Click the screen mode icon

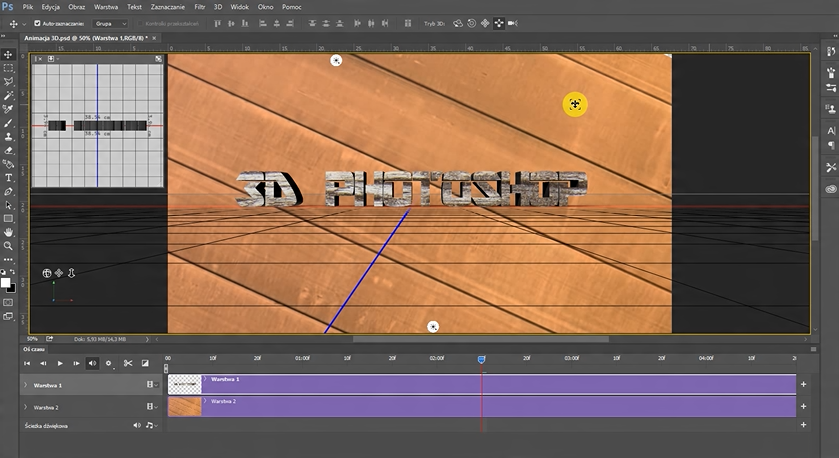point(8,316)
